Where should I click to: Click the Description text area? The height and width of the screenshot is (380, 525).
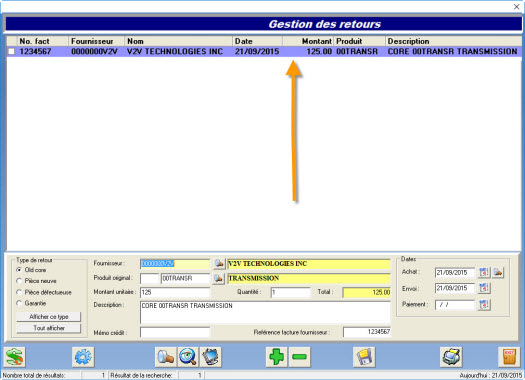click(265, 312)
